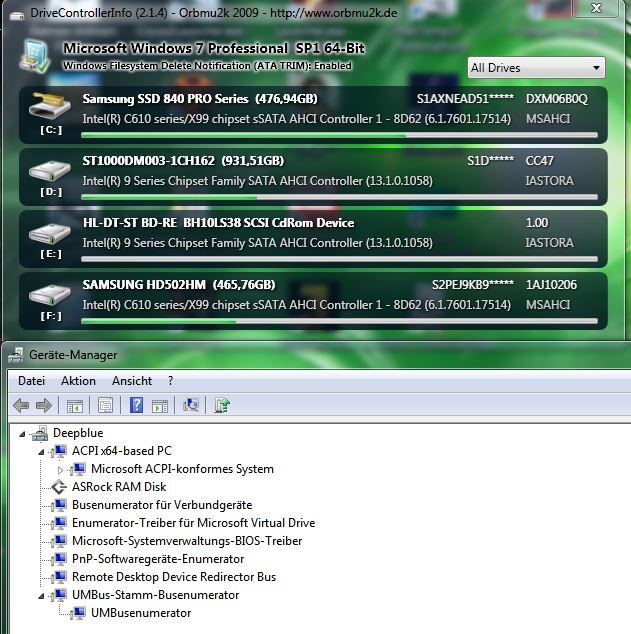
Task: Open the ? help menu in Geräte-Manager
Action: click(x=171, y=381)
